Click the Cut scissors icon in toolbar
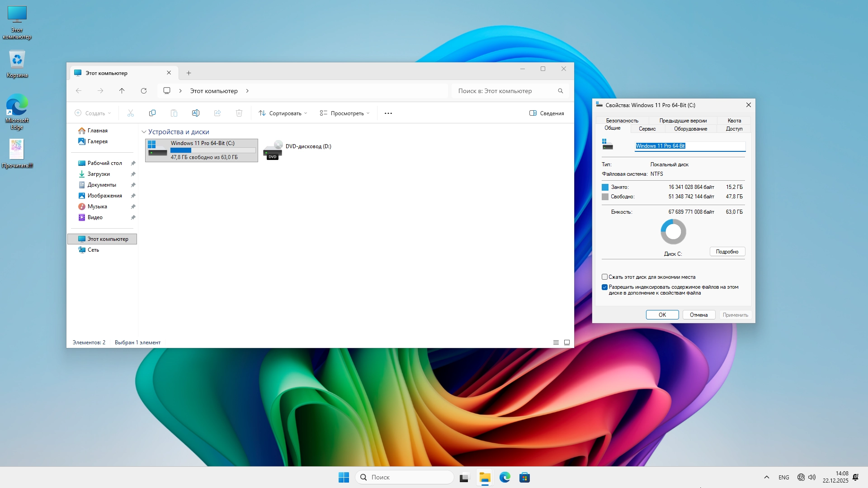 [131, 113]
